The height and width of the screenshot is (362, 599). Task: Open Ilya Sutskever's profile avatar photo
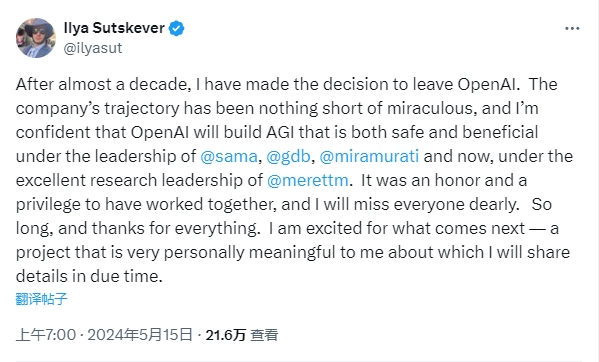tap(36, 38)
